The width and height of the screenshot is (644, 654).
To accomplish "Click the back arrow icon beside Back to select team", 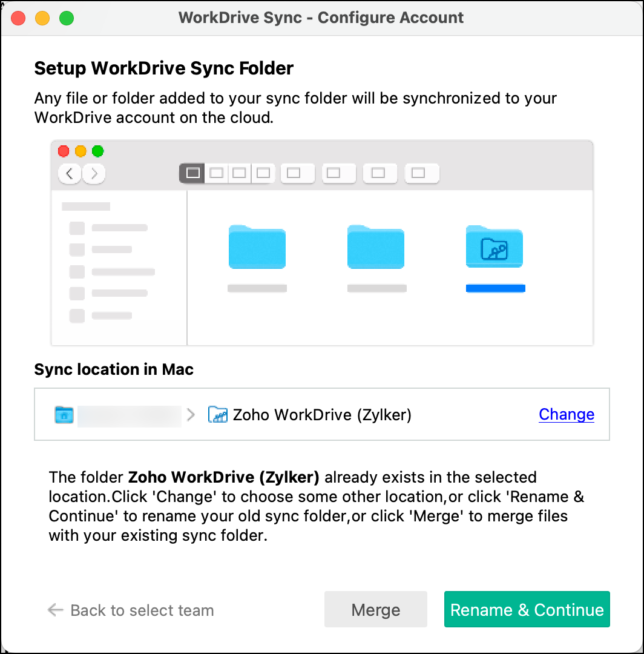I will coord(55,610).
